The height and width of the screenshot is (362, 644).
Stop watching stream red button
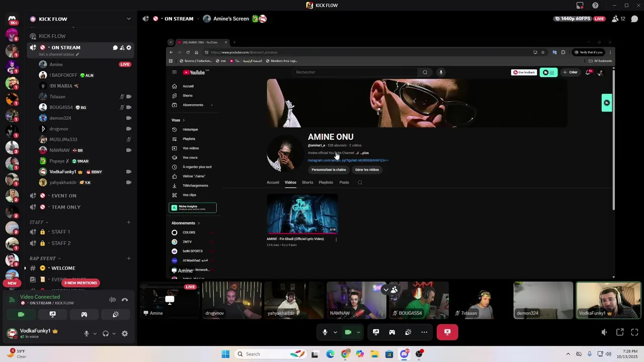click(x=447, y=332)
